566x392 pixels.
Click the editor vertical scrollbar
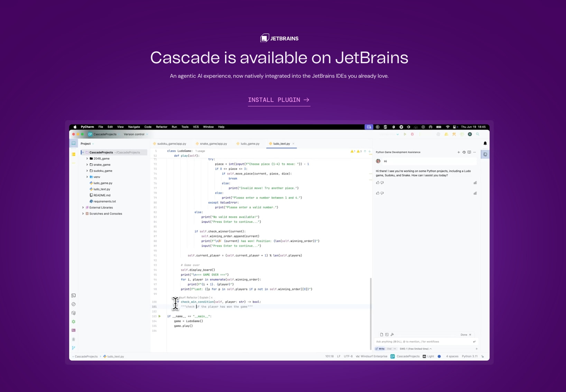(x=371, y=314)
